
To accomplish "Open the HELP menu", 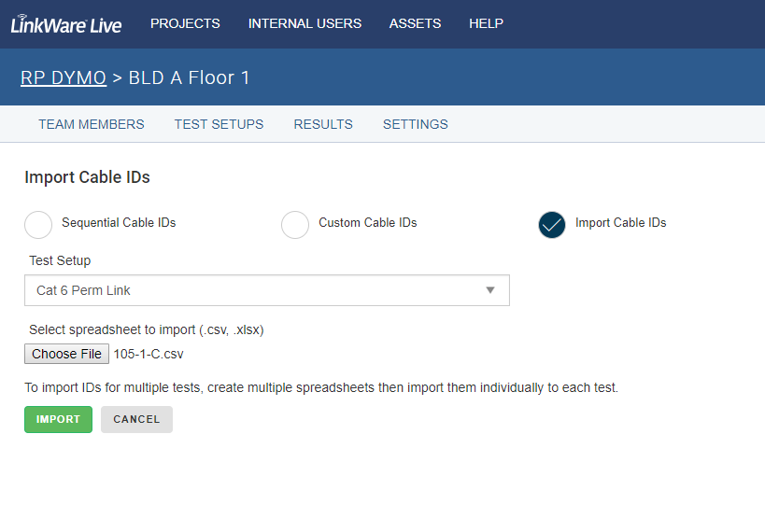I will tap(486, 23).
